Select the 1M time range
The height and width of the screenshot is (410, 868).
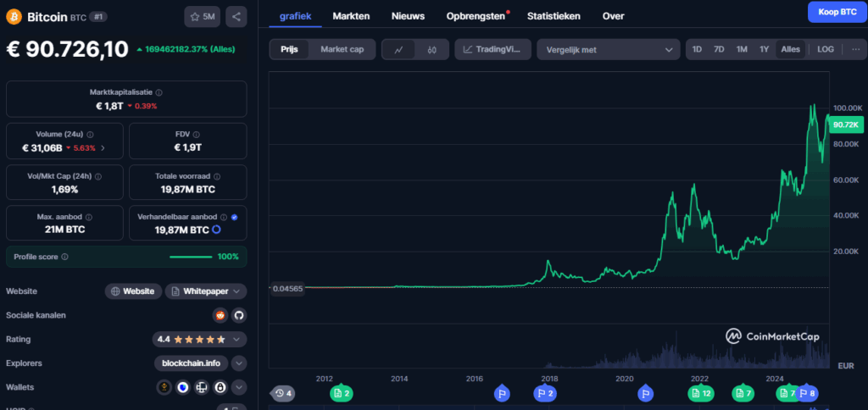[742, 49]
